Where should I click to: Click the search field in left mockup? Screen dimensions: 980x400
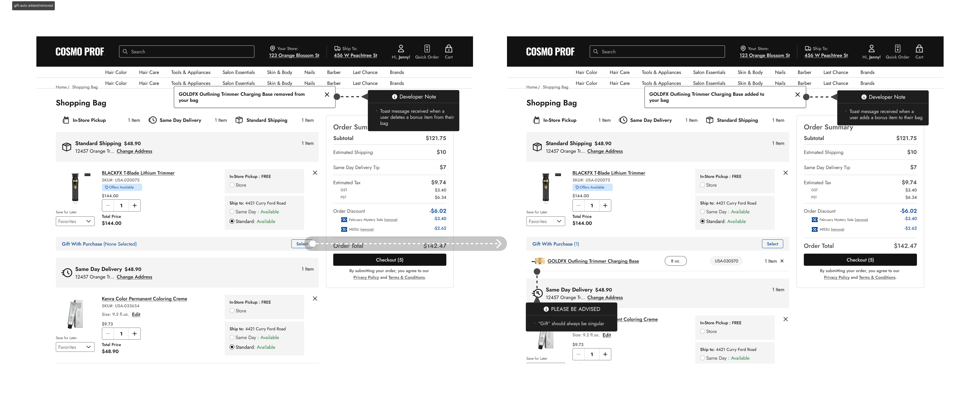186,52
